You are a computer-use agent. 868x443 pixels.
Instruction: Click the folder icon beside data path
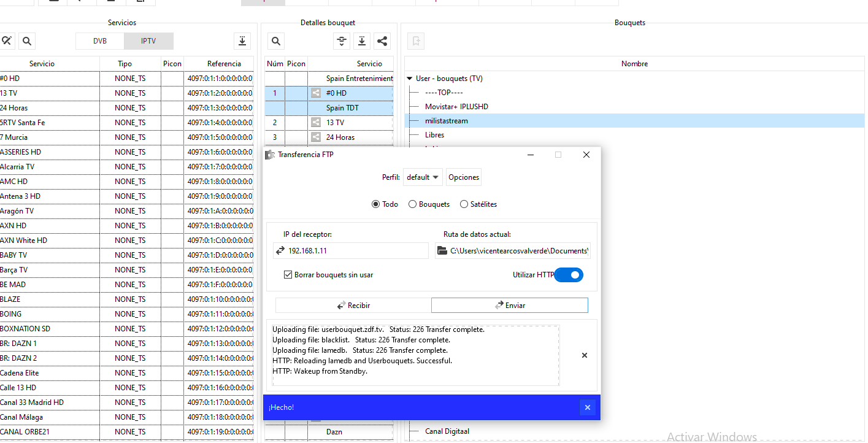(442, 250)
